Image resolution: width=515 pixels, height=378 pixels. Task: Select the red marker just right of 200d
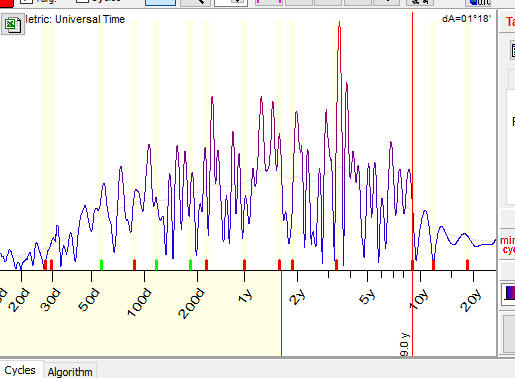coord(206,265)
